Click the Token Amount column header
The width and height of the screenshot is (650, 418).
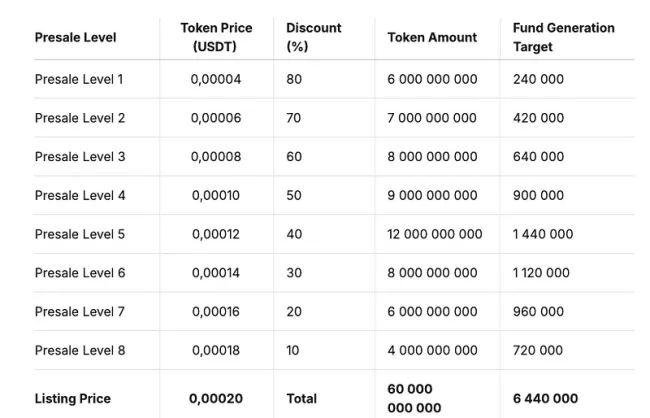(x=432, y=37)
